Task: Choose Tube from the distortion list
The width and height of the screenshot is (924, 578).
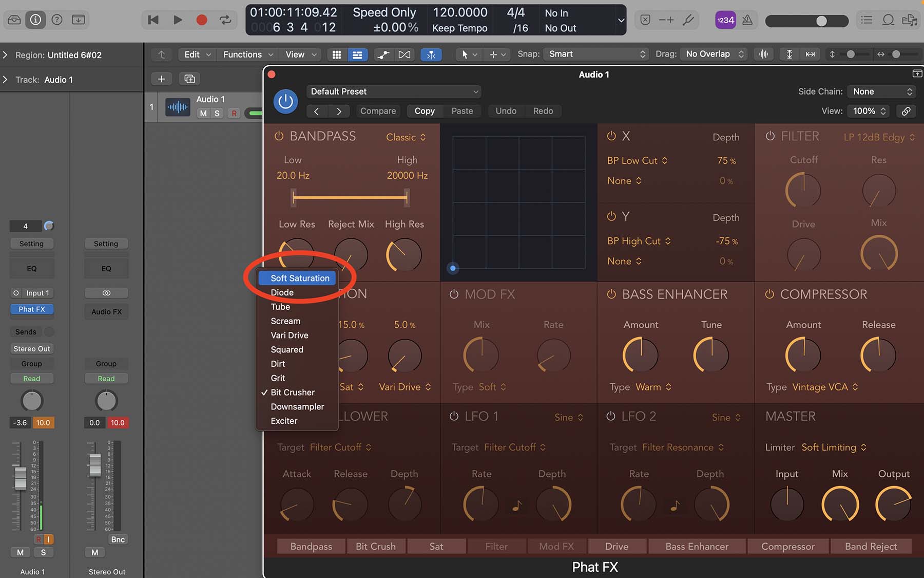Action: [x=297, y=307]
